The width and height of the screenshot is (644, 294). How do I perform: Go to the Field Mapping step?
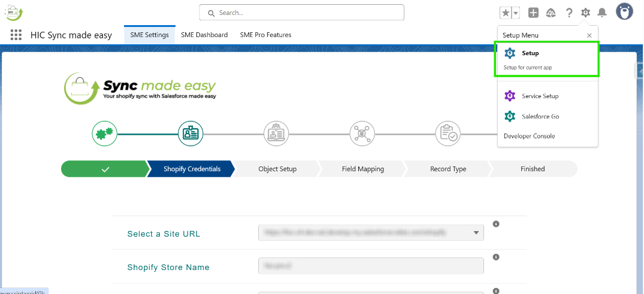click(363, 169)
